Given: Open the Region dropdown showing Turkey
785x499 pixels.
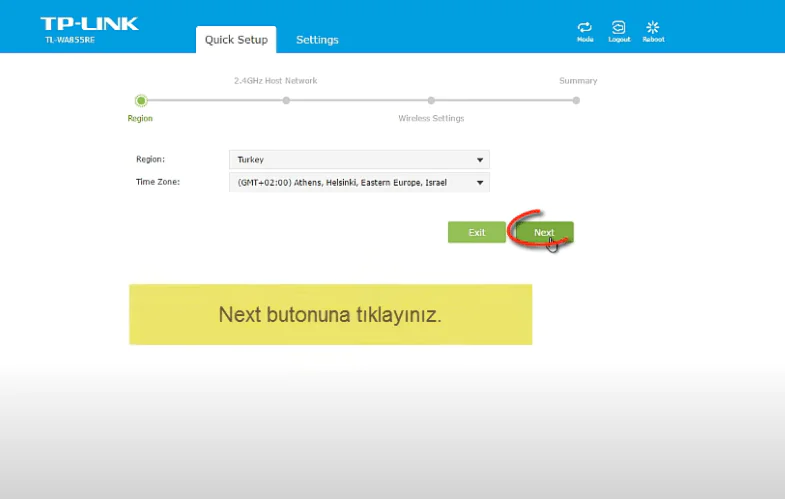Looking at the screenshot, I should (359, 160).
